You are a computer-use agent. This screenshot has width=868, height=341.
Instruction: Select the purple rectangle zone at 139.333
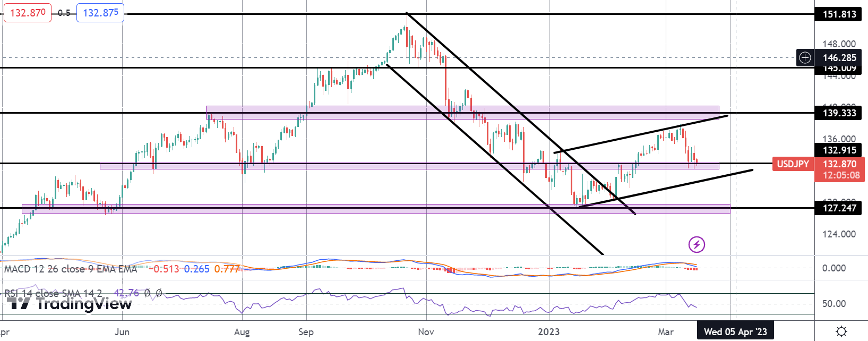click(462, 113)
